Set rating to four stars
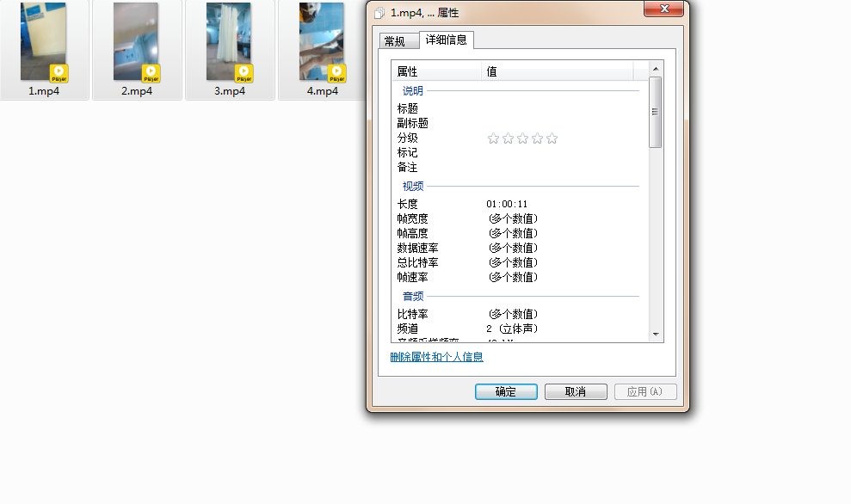851x504 pixels. [x=537, y=138]
